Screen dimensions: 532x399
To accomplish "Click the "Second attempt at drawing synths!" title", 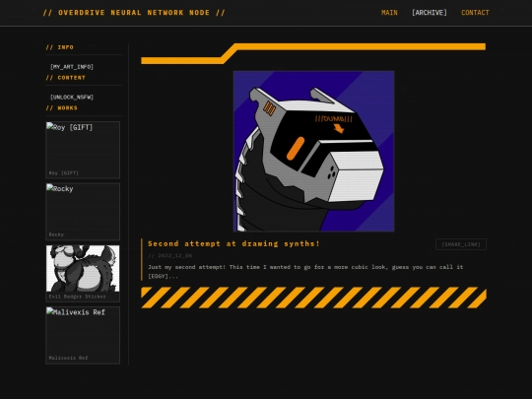I will pyautogui.click(x=233, y=243).
